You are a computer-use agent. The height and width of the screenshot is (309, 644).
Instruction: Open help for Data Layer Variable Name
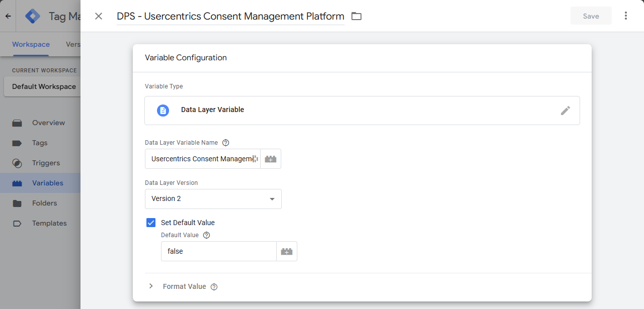(225, 143)
